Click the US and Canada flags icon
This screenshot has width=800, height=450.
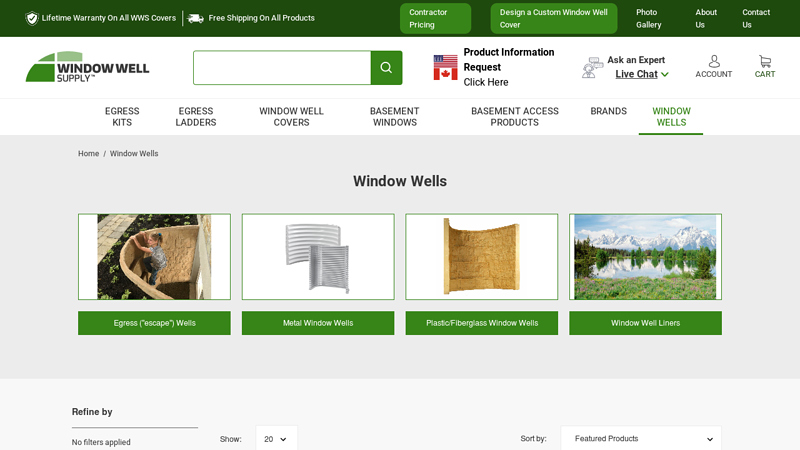[445, 67]
